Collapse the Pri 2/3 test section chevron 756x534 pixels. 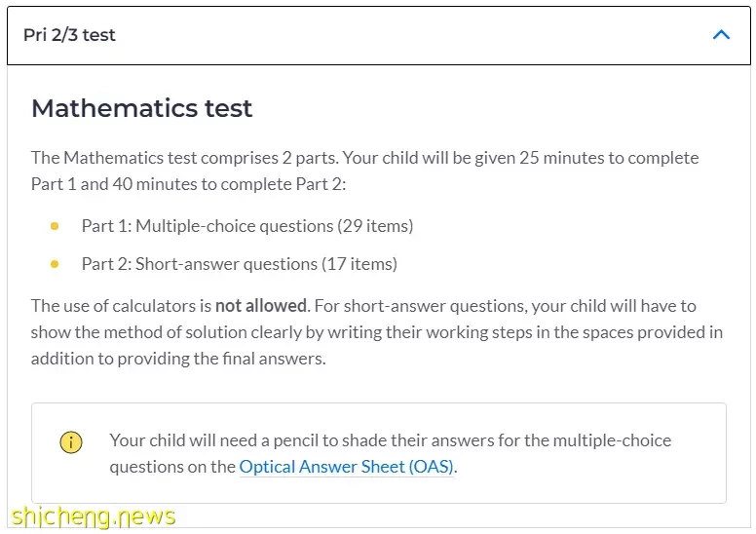click(721, 35)
